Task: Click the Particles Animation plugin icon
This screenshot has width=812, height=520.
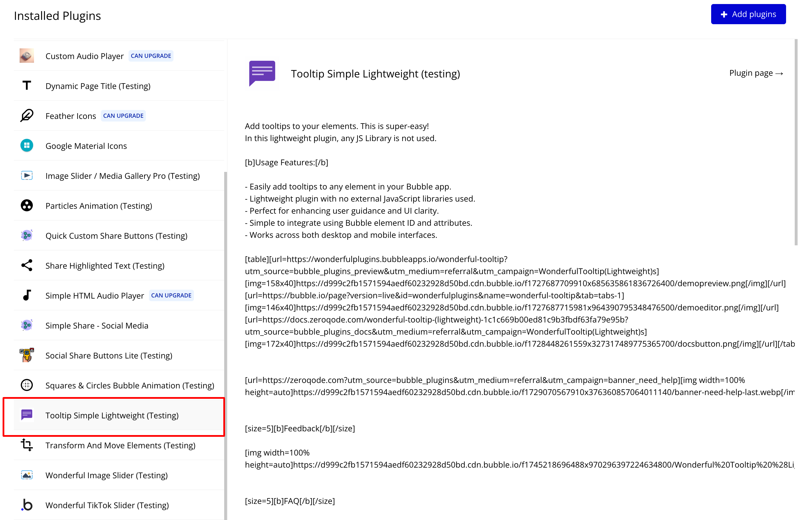Action: [x=27, y=205]
